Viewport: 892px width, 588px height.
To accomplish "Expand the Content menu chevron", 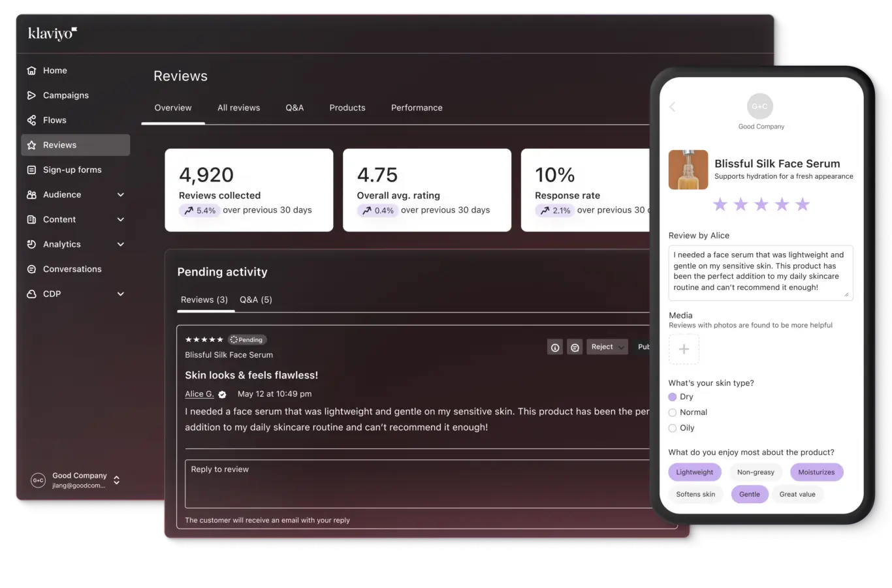I will pyautogui.click(x=121, y=219).
